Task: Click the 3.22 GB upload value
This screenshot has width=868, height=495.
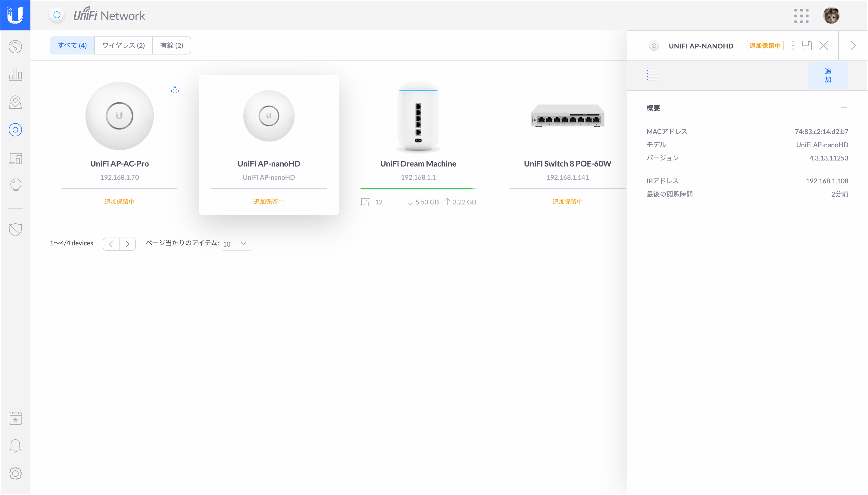Action: (464, 202)
